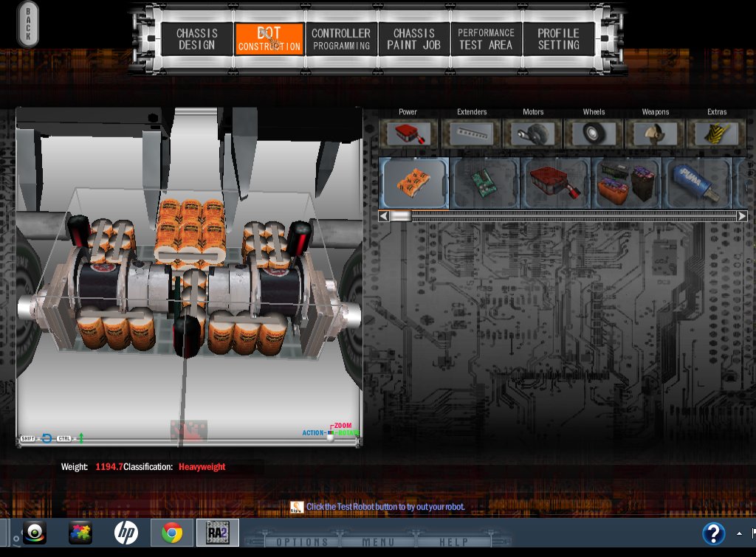The image size is (756, 557).
Task: Select the Weapons component category icon
Action: coord(656,134)
